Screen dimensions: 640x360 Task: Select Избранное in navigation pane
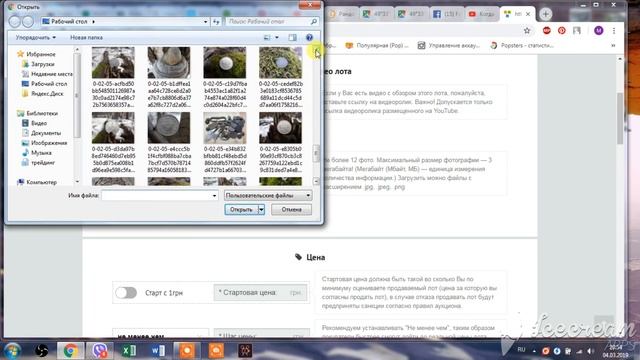point(40,54)
